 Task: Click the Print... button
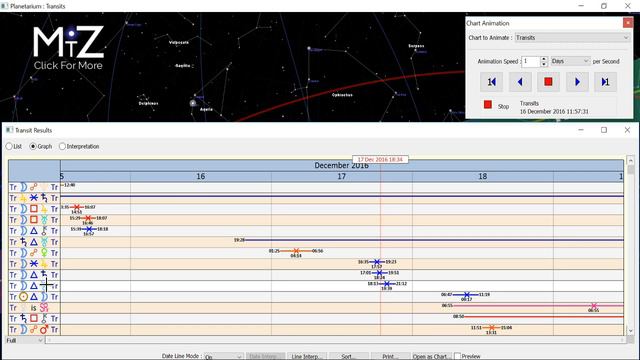pos(390,356)
